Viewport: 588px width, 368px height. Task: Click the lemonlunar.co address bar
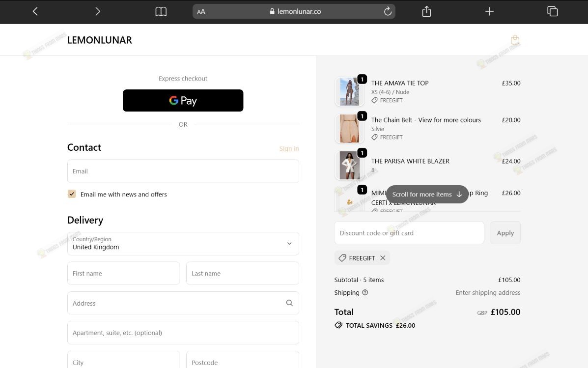(x=294, y=12)
